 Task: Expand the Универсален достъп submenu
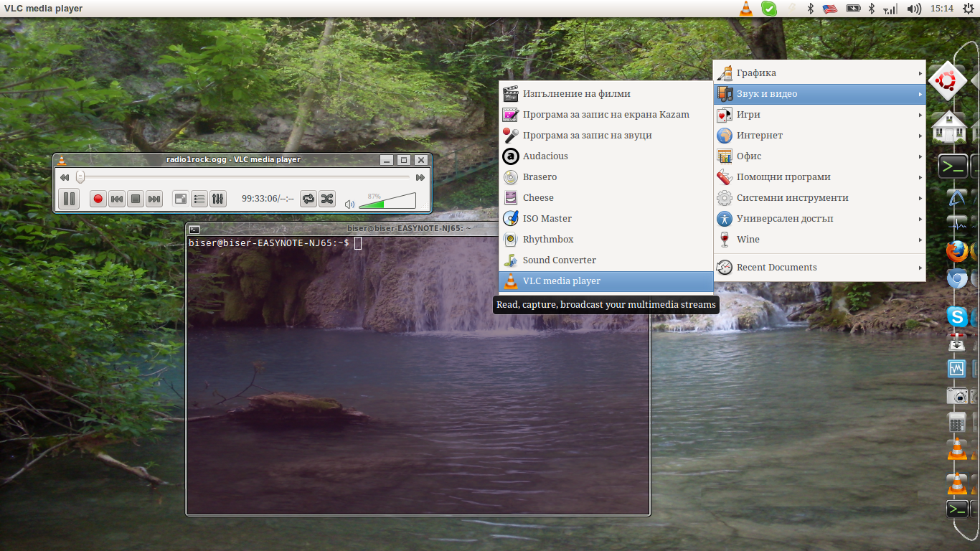pos(819,218)
